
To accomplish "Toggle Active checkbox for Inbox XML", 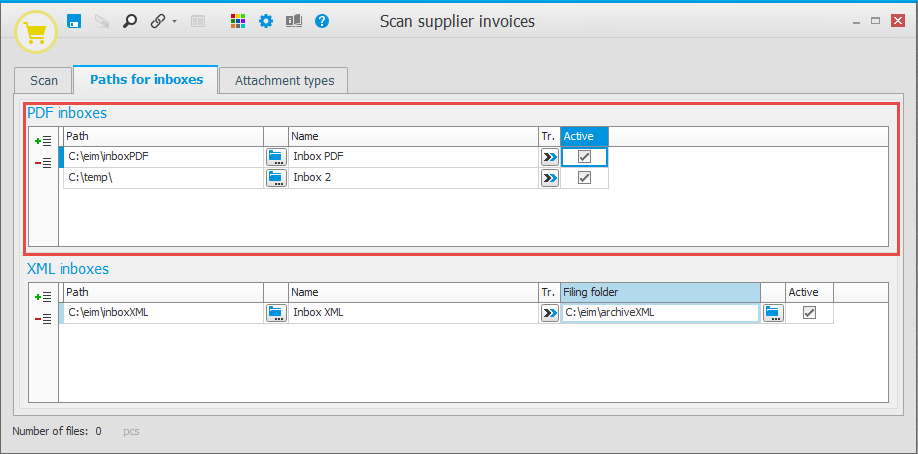I will tap(810, 313).
